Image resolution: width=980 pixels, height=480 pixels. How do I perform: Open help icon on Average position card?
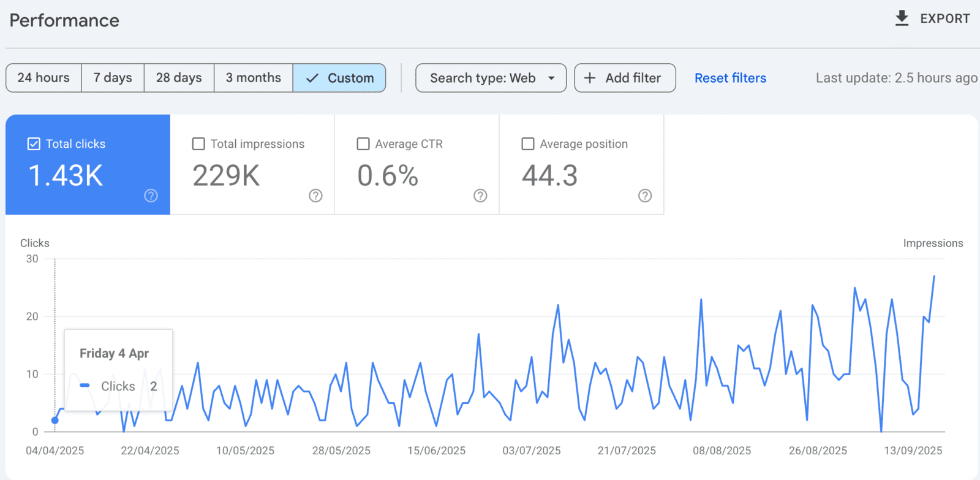(645, 196)
